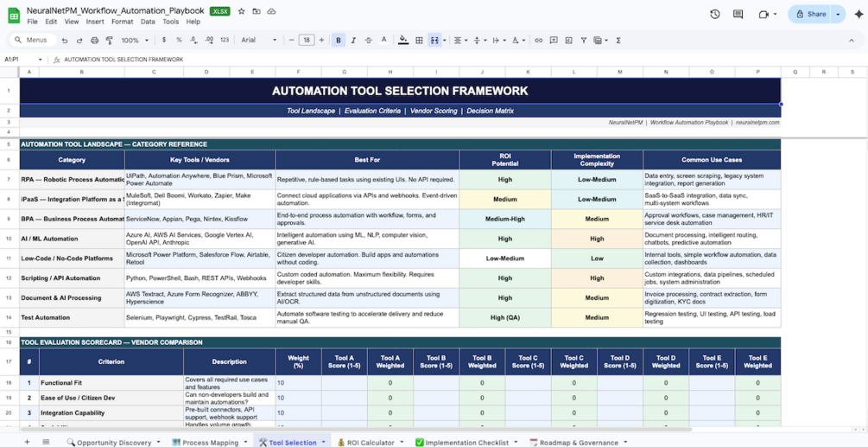The image size is (868, 447).
Task: Open more number formats 123
Action: [225, 41]
